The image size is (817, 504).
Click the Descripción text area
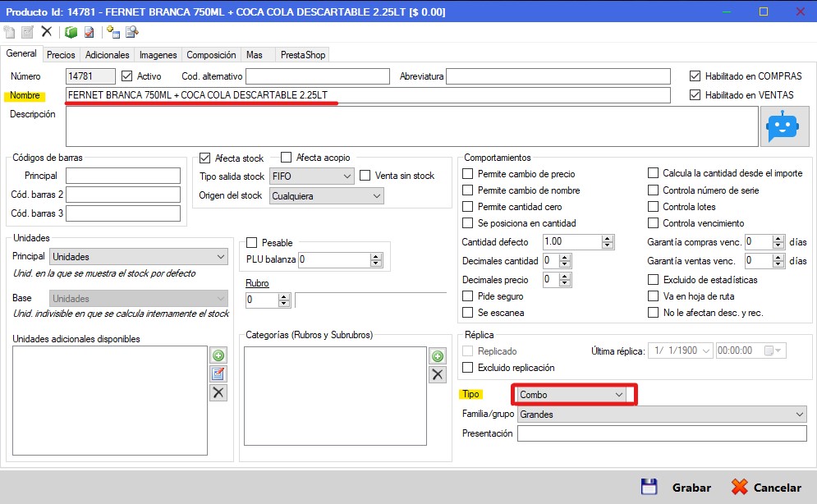coord(411,126)
